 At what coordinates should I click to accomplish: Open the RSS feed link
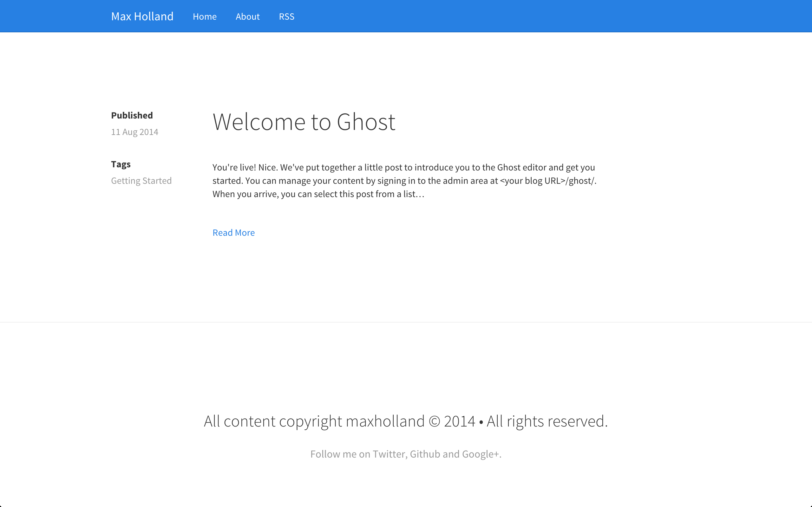pos(286,16)
